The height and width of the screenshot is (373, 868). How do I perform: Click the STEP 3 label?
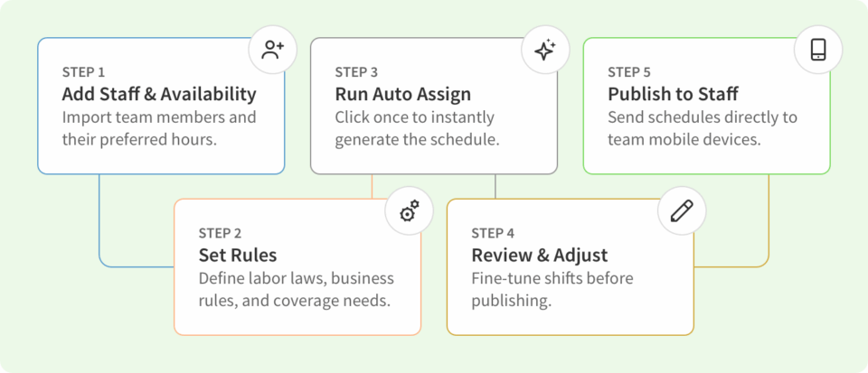(x=356, y=72)
